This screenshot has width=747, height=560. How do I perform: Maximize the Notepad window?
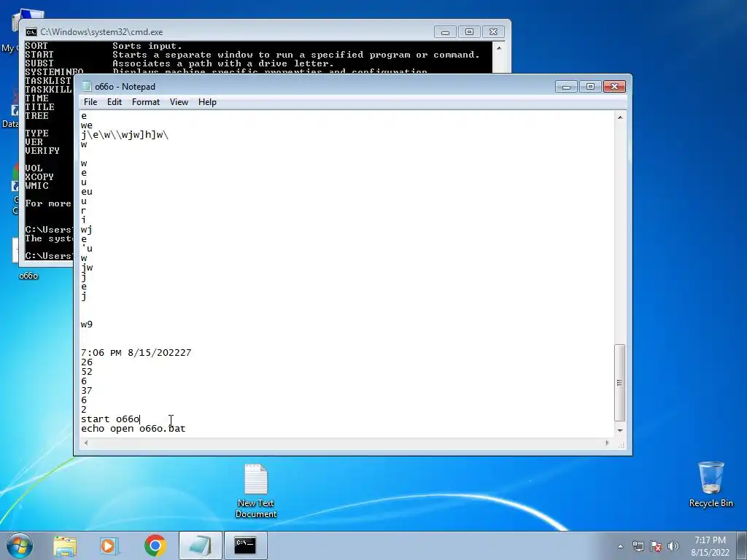pyautogui.click(x=590, y=87)
